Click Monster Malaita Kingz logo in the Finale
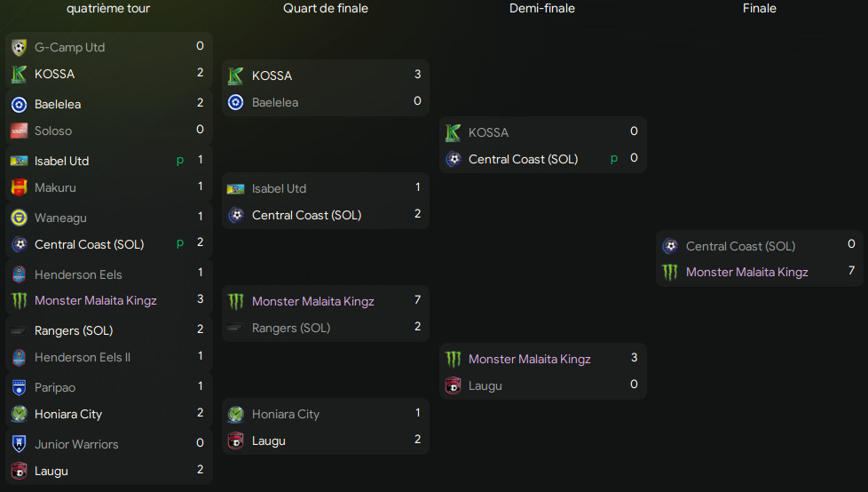 pyautogui.click(x=670, y=272)
